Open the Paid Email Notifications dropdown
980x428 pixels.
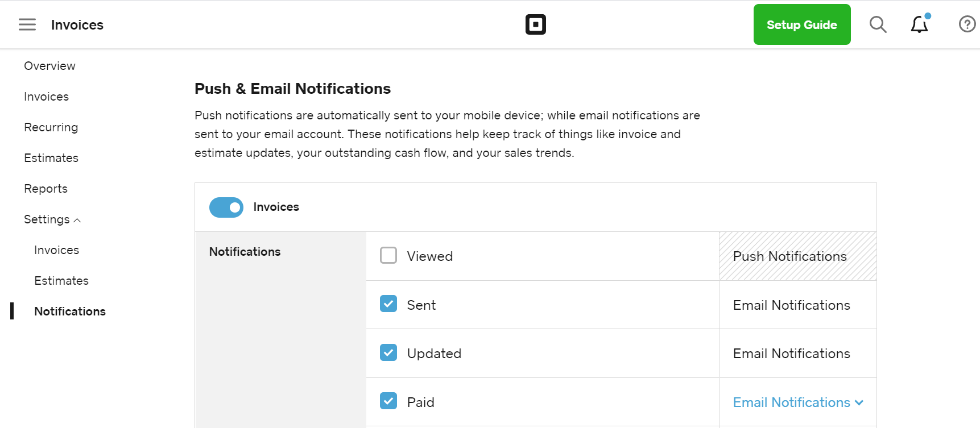(x=798, y=402)
